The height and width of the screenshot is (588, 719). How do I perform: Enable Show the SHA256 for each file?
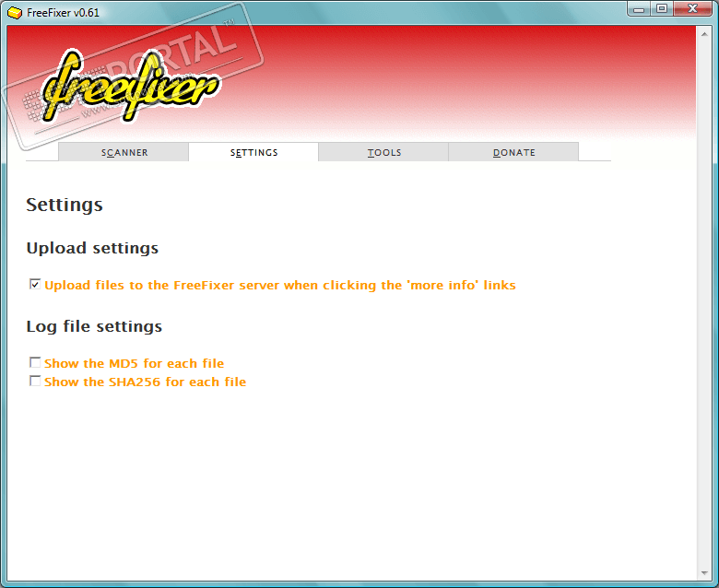click(x=35, y=381)
